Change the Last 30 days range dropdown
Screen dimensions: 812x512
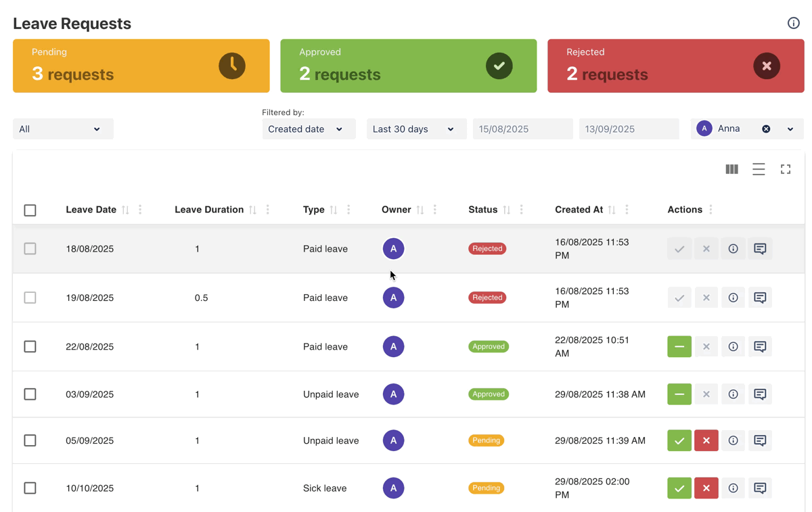(x=416, y=129)
